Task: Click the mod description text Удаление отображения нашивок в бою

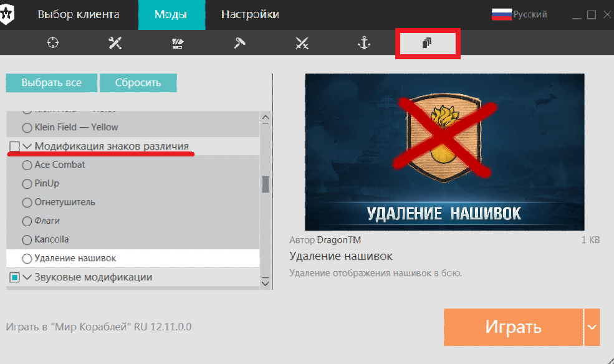Action: click(375, 273)
